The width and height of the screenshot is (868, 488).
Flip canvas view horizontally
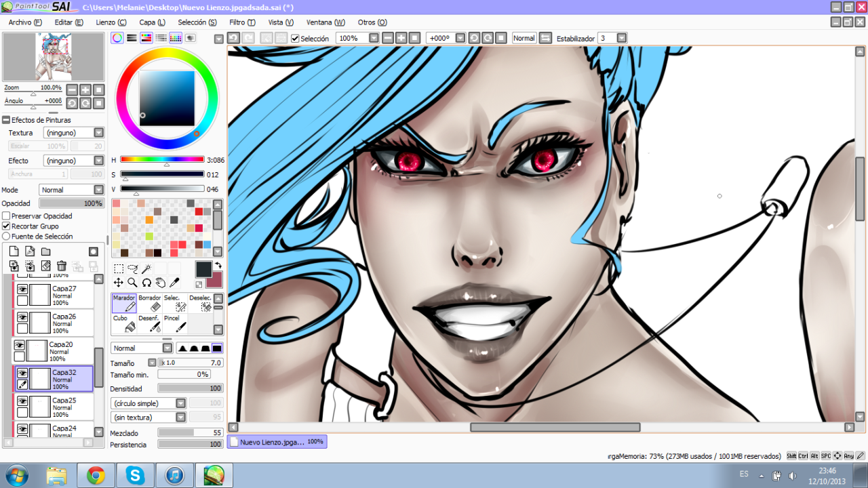tap(545, 38)
